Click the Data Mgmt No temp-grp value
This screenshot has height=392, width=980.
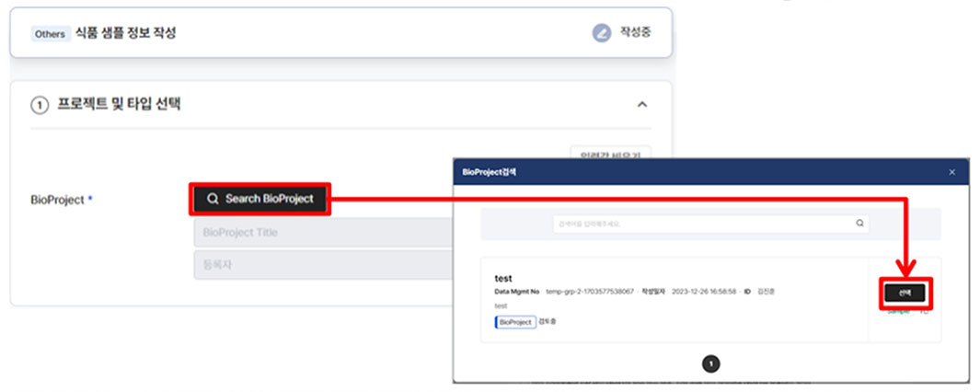coord(589,292)
